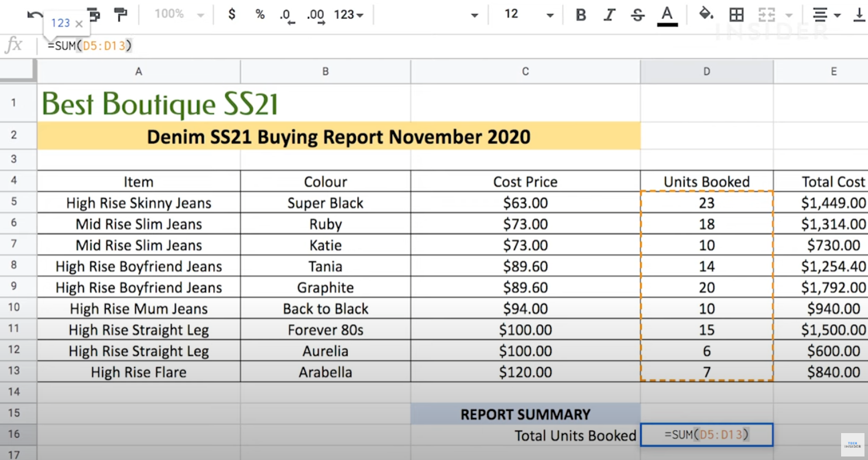Open the Borders grid icon
The width and height of the screenshot is (868, 460).
736,15
